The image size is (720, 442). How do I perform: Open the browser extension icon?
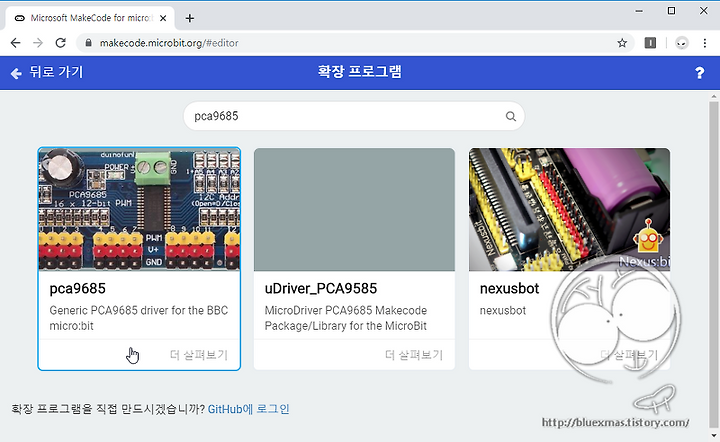point(650,43)
